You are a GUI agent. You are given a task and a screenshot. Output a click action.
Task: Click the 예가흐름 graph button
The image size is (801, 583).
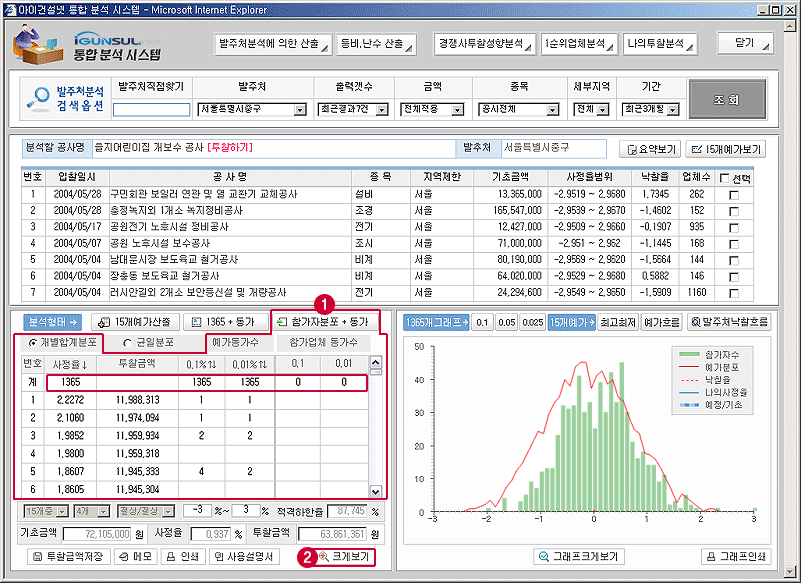coord(662,322)
